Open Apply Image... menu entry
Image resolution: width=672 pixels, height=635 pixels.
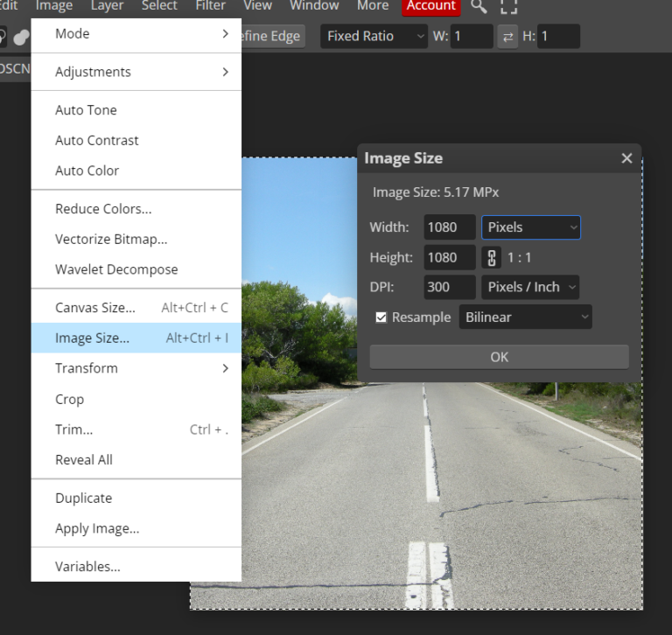click(136, 529)
